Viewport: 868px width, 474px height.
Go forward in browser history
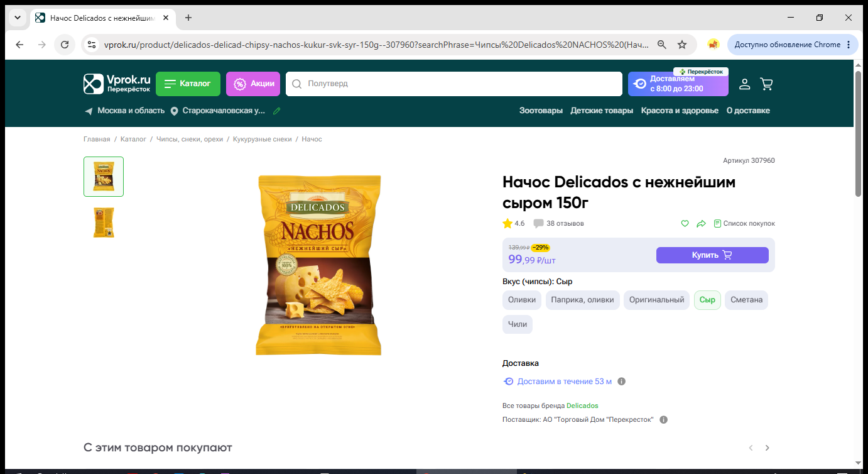41,45
